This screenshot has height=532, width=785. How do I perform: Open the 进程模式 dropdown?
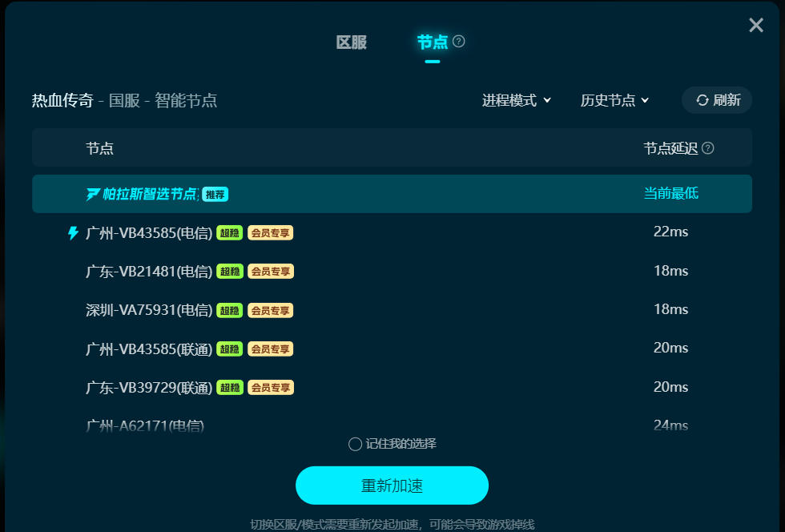(x=517, y=100)
